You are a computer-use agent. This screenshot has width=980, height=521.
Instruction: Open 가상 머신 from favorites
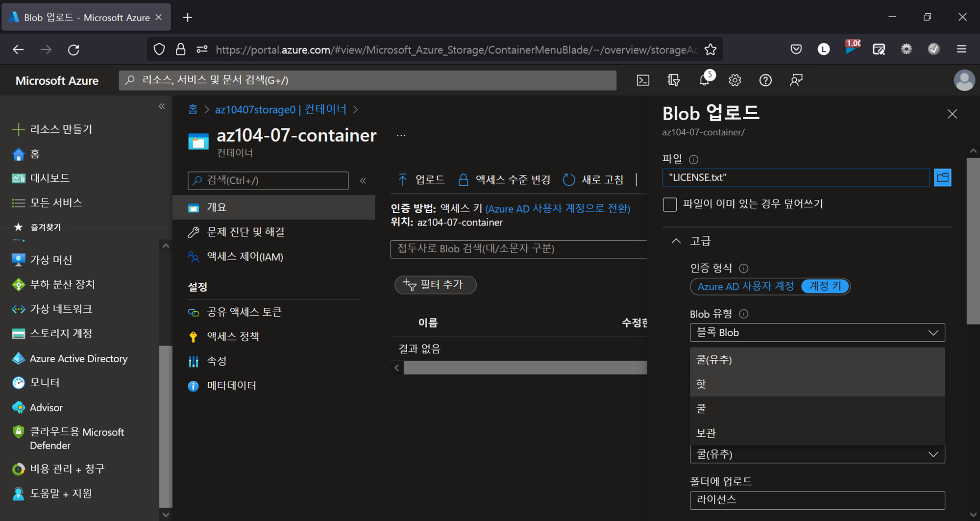click(42, 260)
